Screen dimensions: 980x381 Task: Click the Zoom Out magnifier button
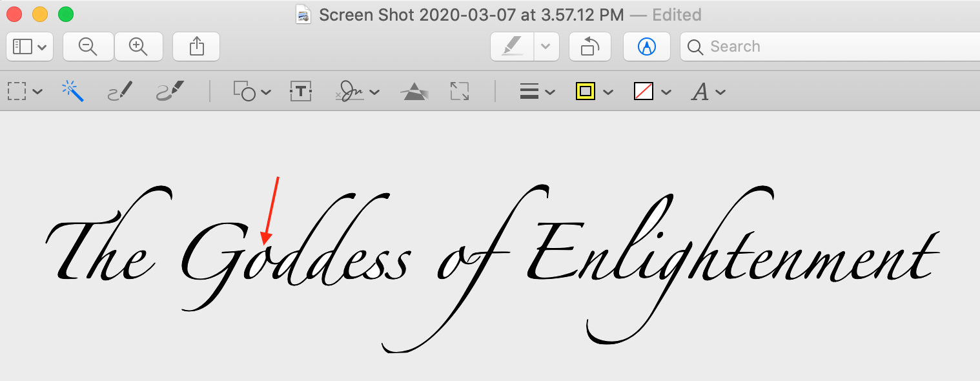click(x=88, y=46)
